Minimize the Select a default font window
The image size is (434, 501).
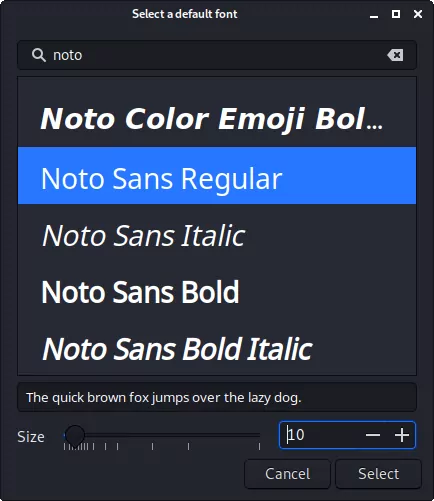(x=374, y=14)
